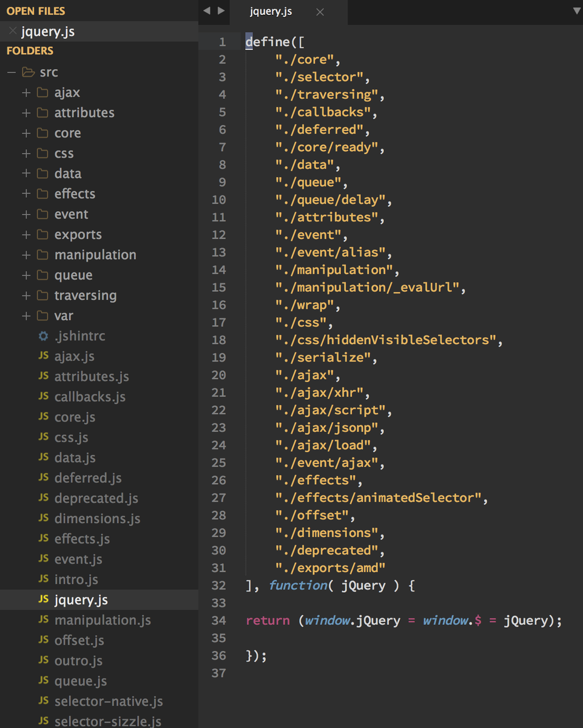Viewport: 583px width, 728px height.
Task: Place cursor on "./css/hiddenVisibleSelectors" string
Action: click(x=385, y=340)
